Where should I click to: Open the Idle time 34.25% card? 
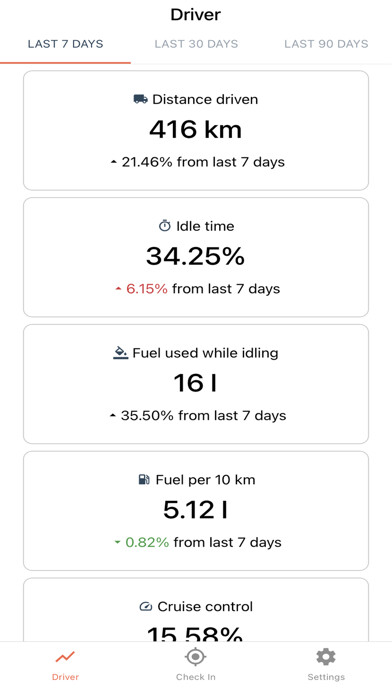[196, 257]
